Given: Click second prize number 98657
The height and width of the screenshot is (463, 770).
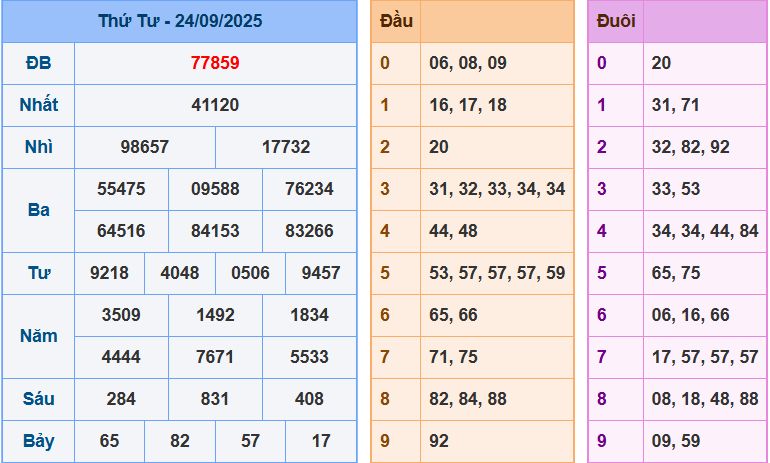Looking at the screenshot, I should coord(145,147).
